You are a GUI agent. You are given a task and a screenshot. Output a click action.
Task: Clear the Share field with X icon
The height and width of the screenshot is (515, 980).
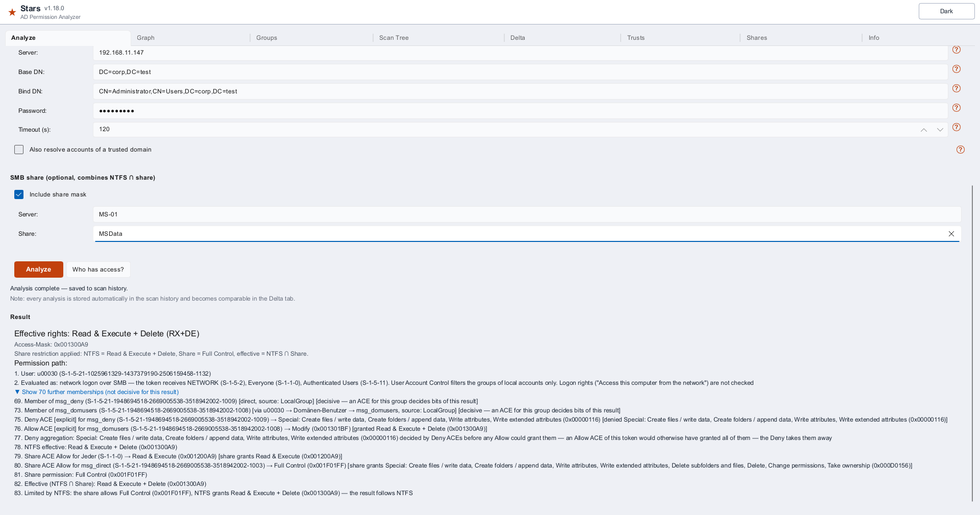951,234
